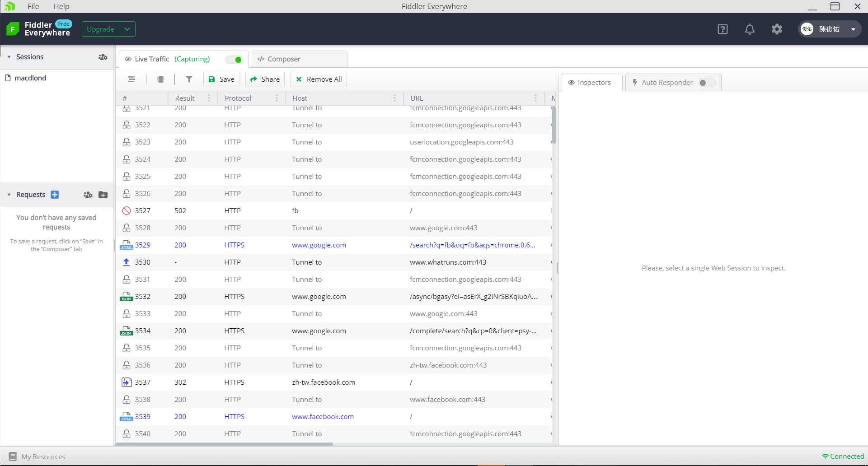This screenshot has width=868, height=466.
Task: Open My Resources in status bar
Action: tap(37, 457)
